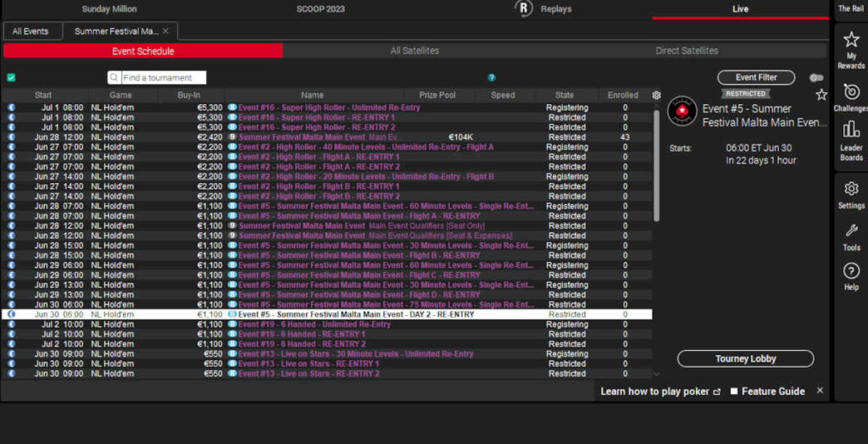Open the Leader Boards panel
868x444 pixels.
pyautogui.click(x=851, y=140)
